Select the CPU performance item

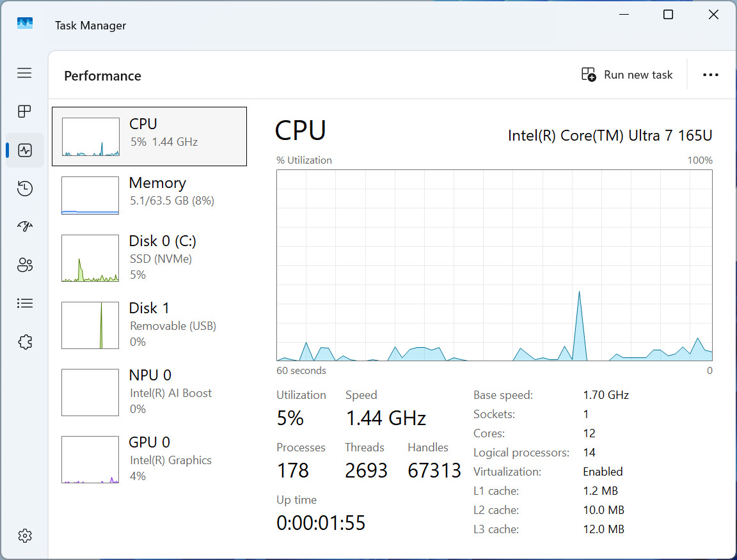149,136
